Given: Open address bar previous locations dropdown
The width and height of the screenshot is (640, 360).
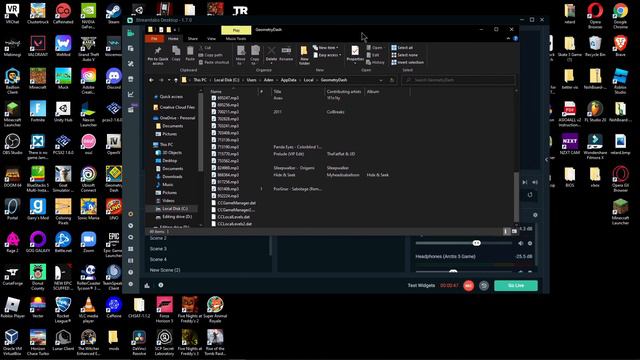Looking at the screenshot, I should click(x=381, y=80).
